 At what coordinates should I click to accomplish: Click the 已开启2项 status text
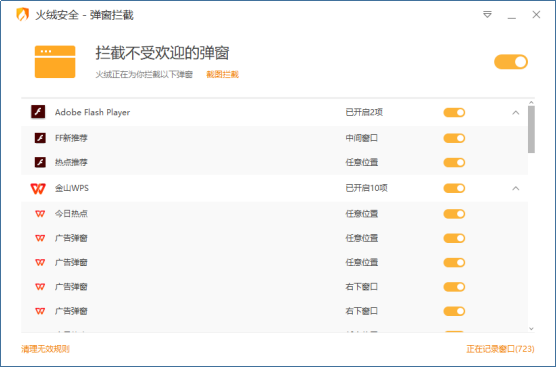364,112
